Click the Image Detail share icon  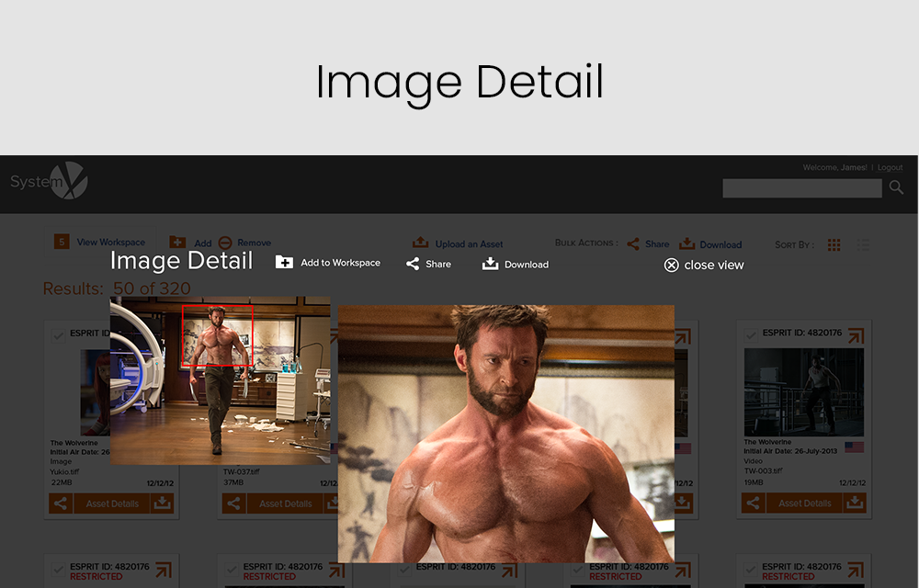coord(413,264)
